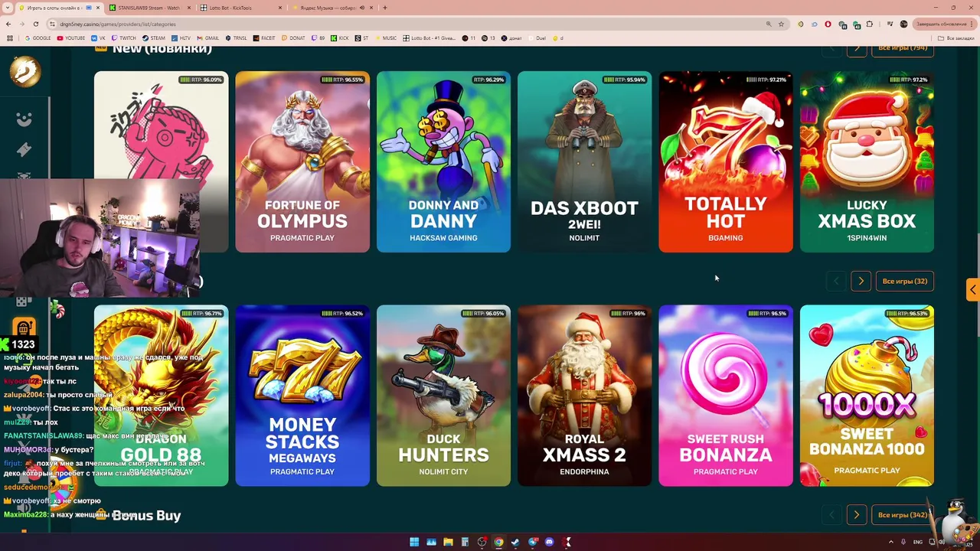Open the KICK bookmark
Screen dimensions: 980x551
[340, 38]
